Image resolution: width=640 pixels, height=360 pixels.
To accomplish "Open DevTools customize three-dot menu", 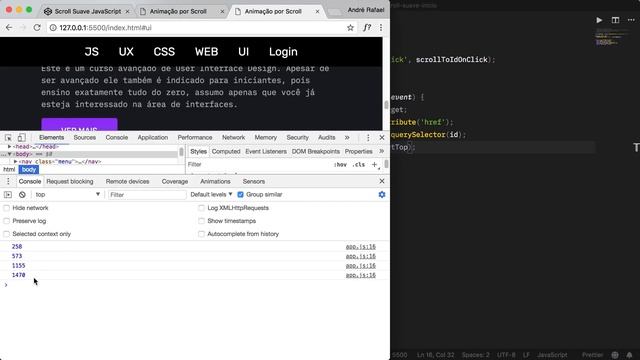I will click(x=368, y=138).
